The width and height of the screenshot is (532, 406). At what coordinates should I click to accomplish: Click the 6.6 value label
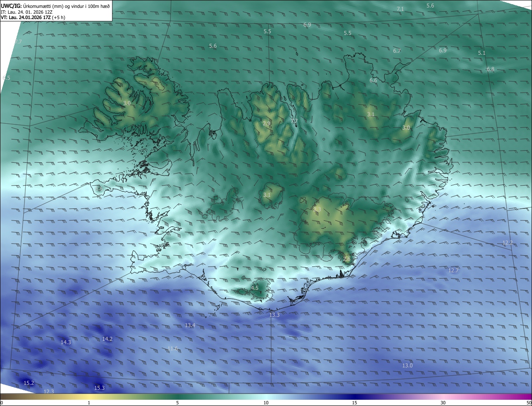tap(373, 81)
